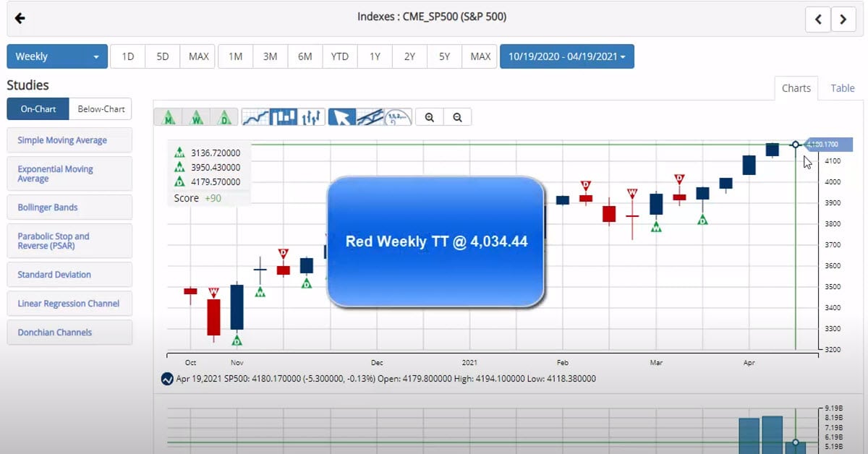Apply the Donchian Channels study

coord(69,332)
